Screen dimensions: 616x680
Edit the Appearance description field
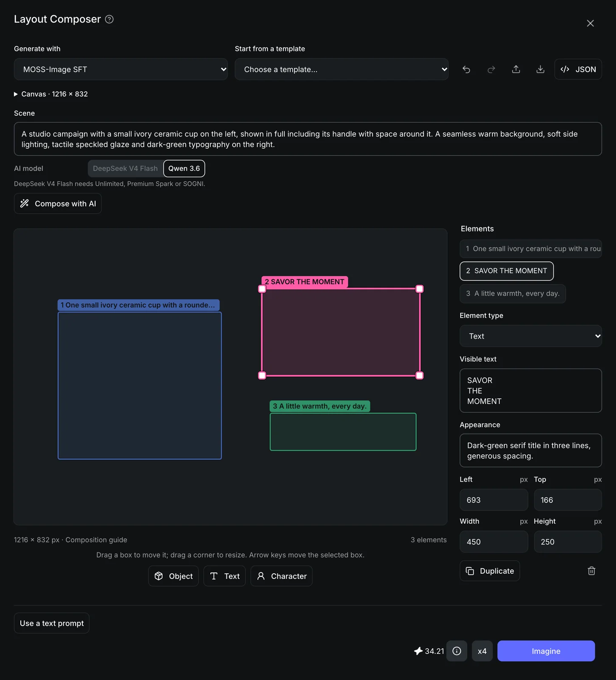(x=531, y=450)
